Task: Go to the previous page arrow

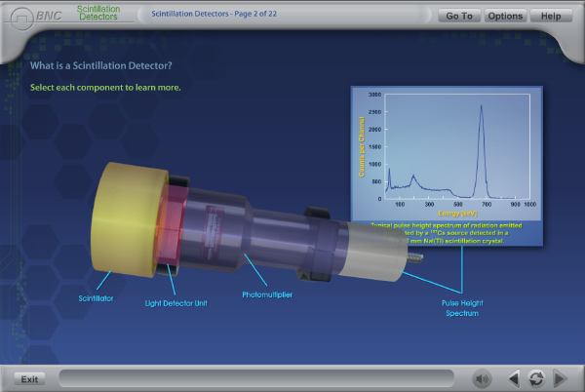Action: (514, 379)
